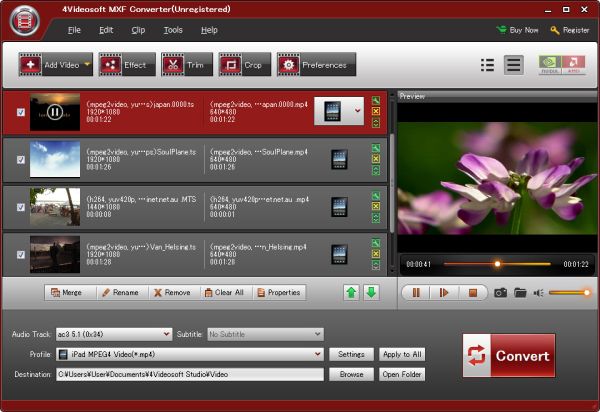This screenshot has height=412, width=600.
Task: Open profile dropdown on japan.0000 row
Action: (357, 111)
